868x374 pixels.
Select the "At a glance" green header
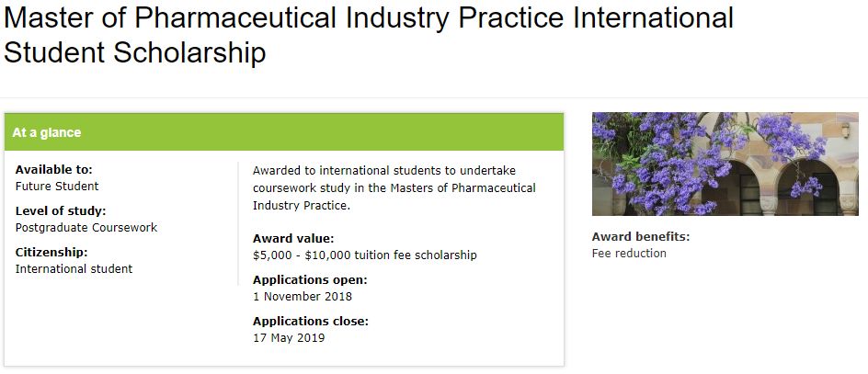(x=284, y=132)
